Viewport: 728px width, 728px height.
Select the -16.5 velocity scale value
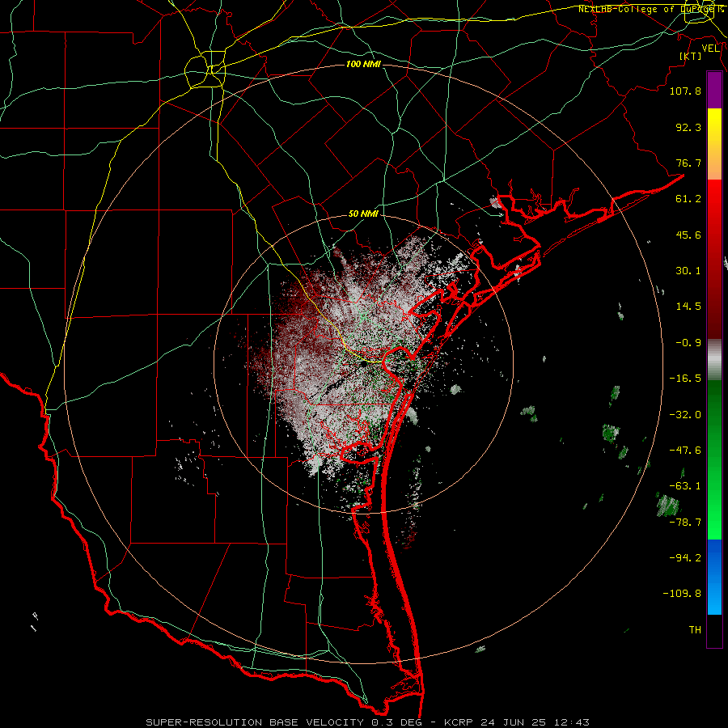click(x=685, y=379)
